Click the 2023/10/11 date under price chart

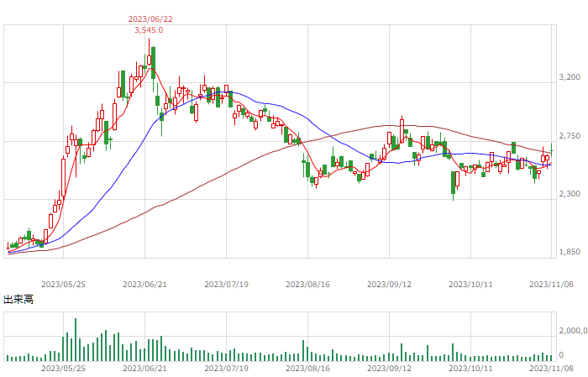tap(470, 284)
